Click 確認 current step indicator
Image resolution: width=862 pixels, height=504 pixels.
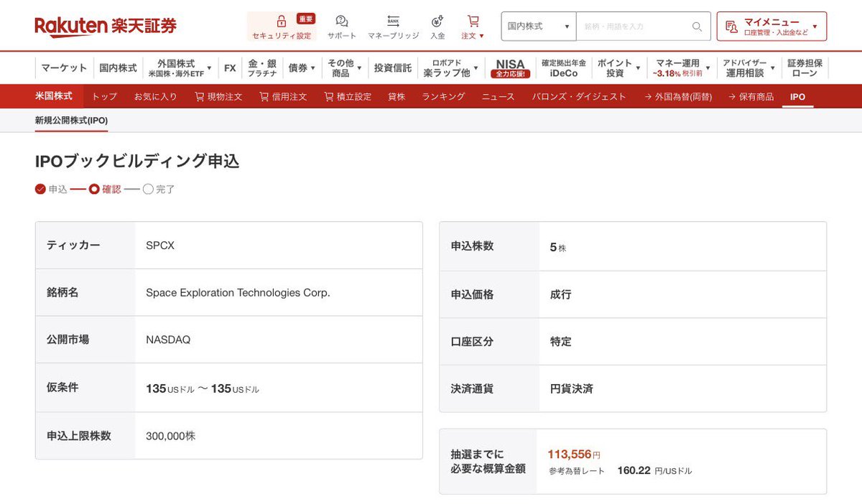pos(105,190)
